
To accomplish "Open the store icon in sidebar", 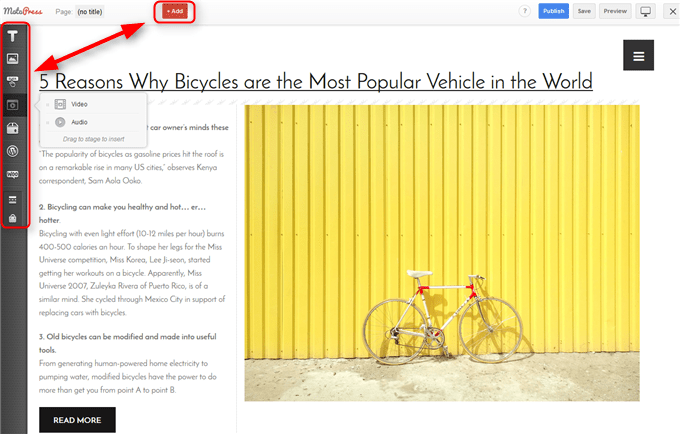I will [x=13, y=218].
